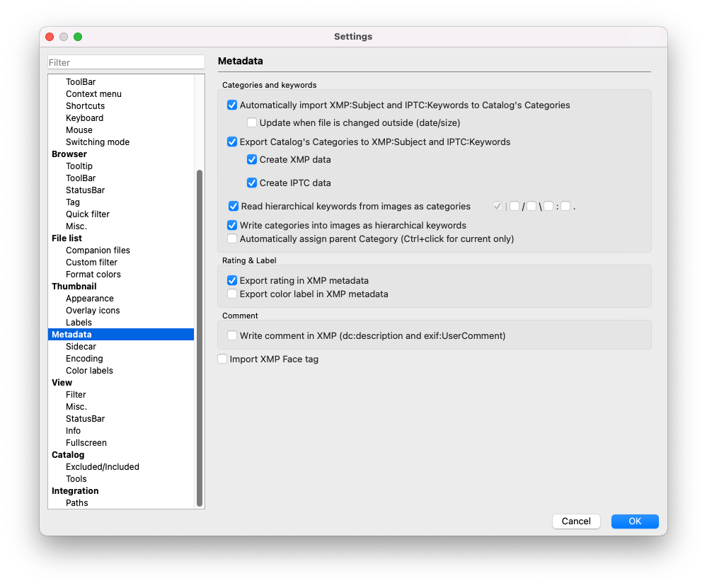707x588 pixels.
Task: Enable Export color label in XMP metadata
Action: [x=232, y=294]
